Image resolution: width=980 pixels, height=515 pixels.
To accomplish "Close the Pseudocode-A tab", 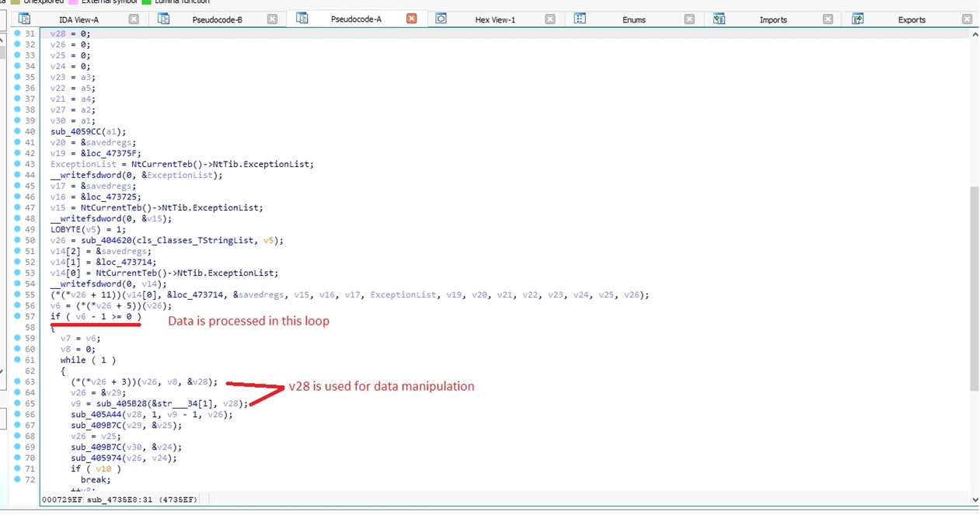I will (x=411, y=19).
